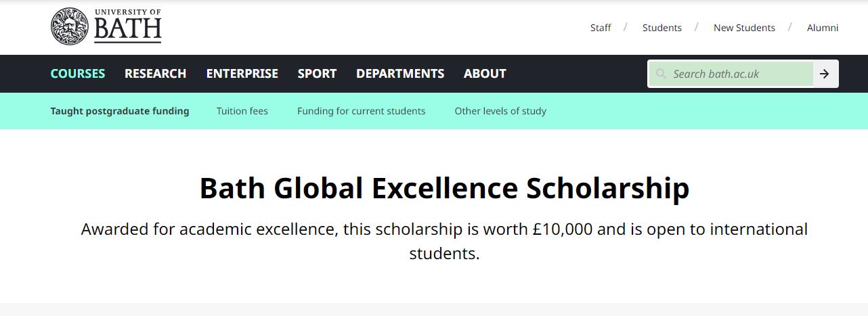The image size is (868, 316).
Task: Select Enterprise in the main navigation
Action: pyautogui.click(x=242, y=74)
